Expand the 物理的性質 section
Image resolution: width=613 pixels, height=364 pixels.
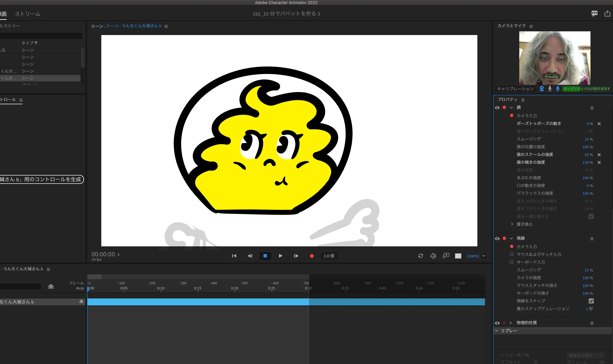tap(511, 323)
